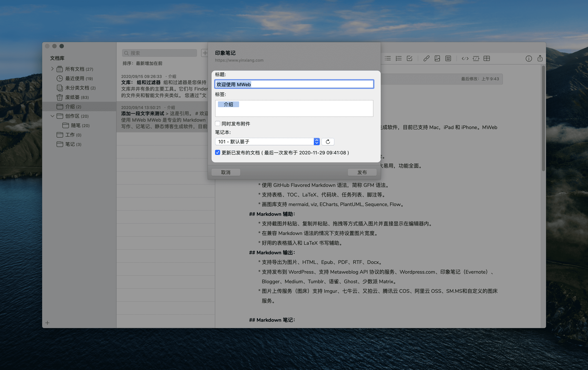Click the 发布 button
This screenshot has height=370, width=588.
pyautogui.click(x=362, y=172)
